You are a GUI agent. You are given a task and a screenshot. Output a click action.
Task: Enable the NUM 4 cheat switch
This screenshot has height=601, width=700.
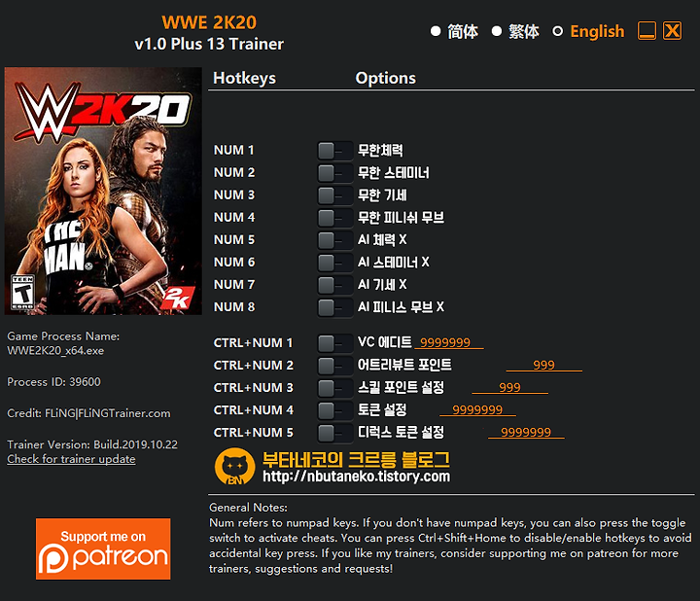tap(334, 218)
